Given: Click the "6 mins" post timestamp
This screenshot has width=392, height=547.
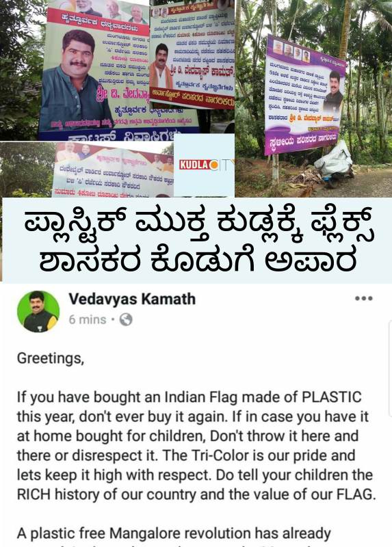Looking at the screenshot, I should pyautogui.click(x=88, y=319).
